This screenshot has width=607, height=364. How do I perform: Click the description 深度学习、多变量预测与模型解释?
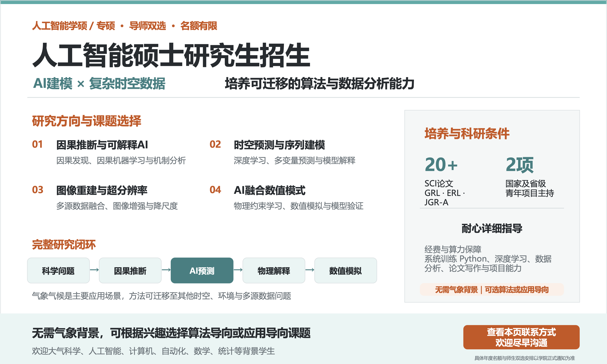[x=294, y=160]
